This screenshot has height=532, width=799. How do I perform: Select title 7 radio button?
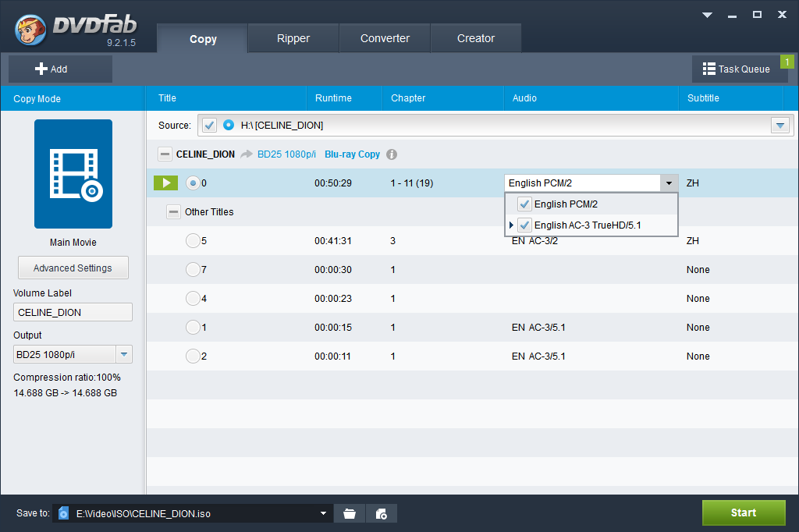193,270
